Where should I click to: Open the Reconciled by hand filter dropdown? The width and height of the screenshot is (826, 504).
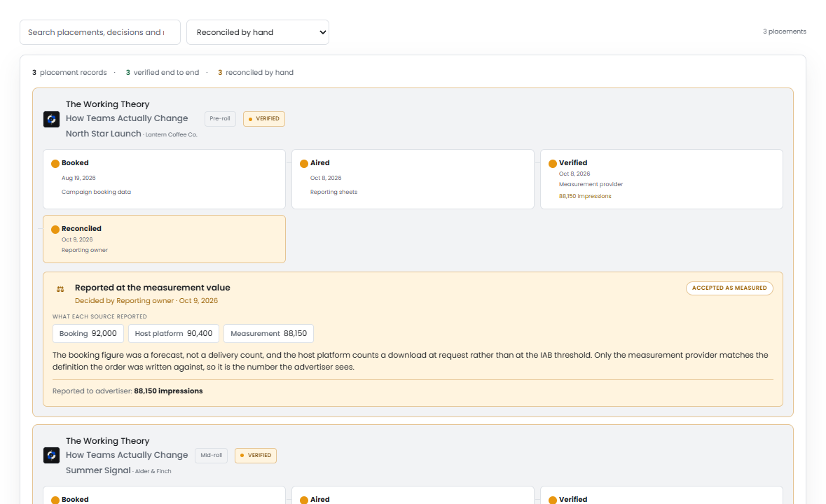click(x=258, y=32)
